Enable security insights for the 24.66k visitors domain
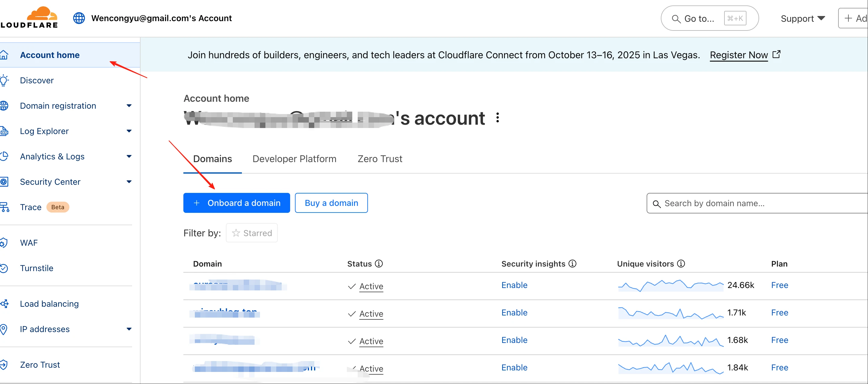Screen dimensions: 868x384 [514, 285]
